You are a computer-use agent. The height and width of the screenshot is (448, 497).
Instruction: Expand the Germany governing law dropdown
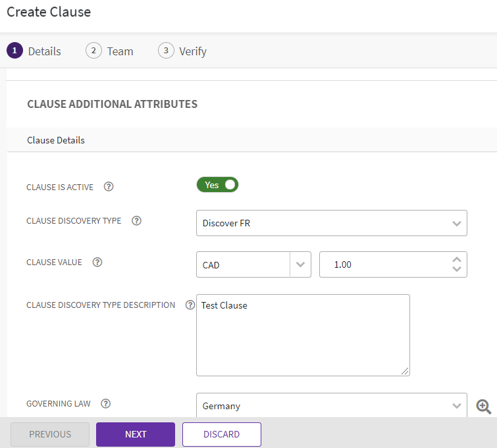click(x=331, y=406)
